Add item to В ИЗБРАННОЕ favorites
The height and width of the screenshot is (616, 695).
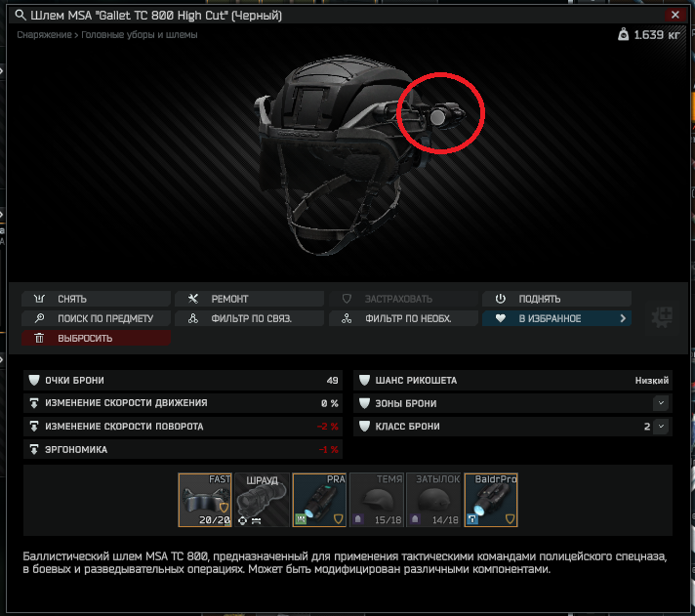tap(556, 318)
